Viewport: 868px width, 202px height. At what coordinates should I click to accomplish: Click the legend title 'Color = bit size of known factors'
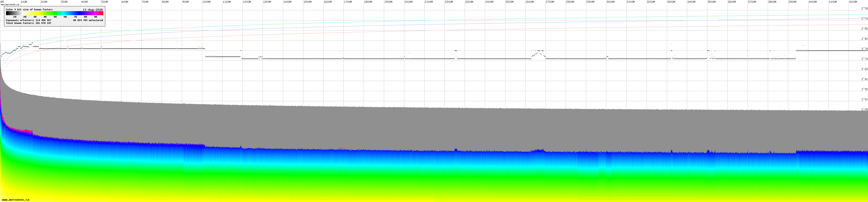tap(29, 9)
